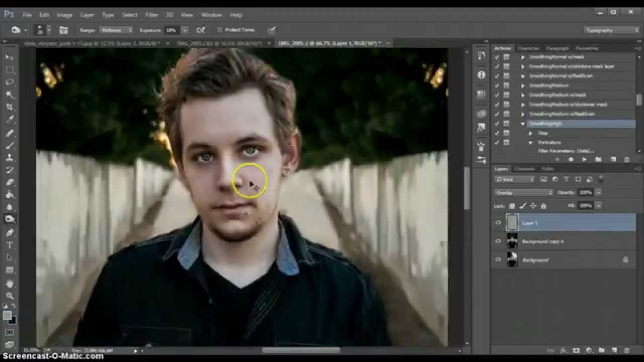
Task: Collapse the SmoothingHigh action
Action: pyautogui.click(x=523, y=124)
